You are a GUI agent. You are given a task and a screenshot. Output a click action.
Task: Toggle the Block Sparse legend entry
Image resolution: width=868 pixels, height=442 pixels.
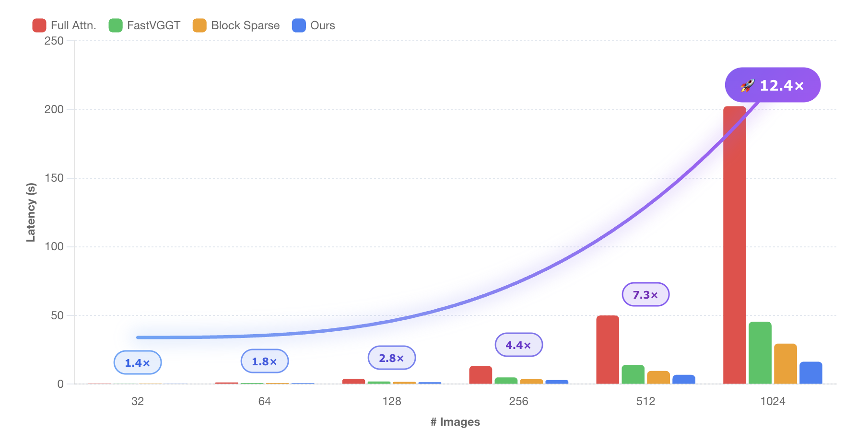tap(236, 25)
